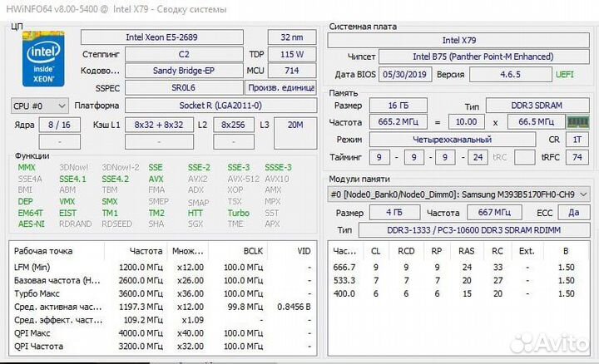
Task: Click the memory size 16 ГБ value
Action: [x=398, y=106]
